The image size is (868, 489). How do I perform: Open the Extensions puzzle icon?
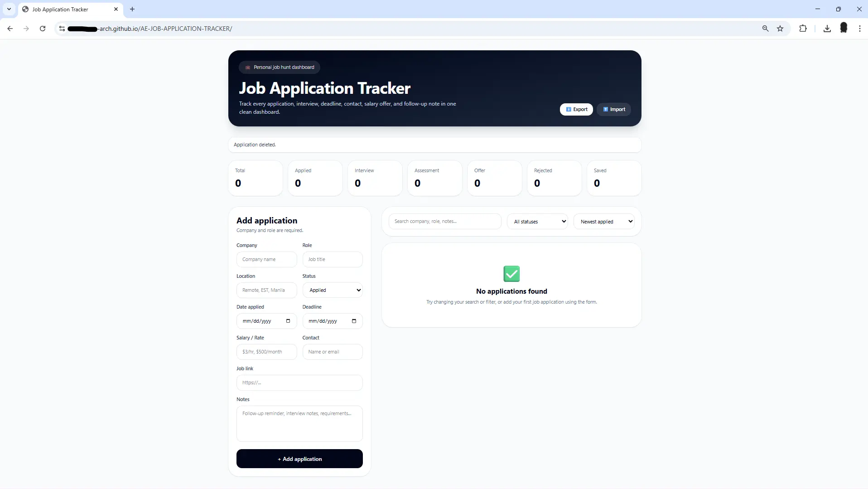point(803,29)
